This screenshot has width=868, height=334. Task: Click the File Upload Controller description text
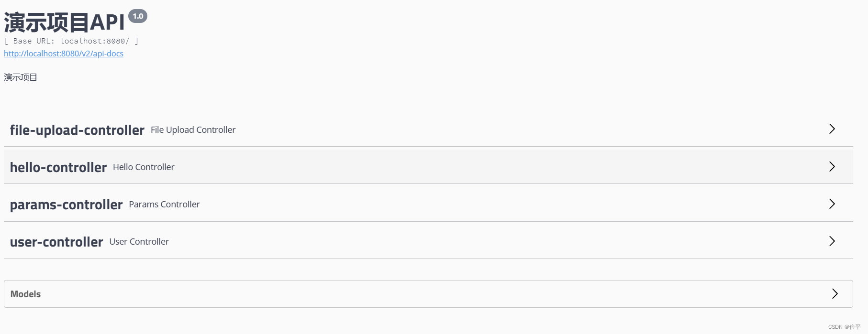193,130
